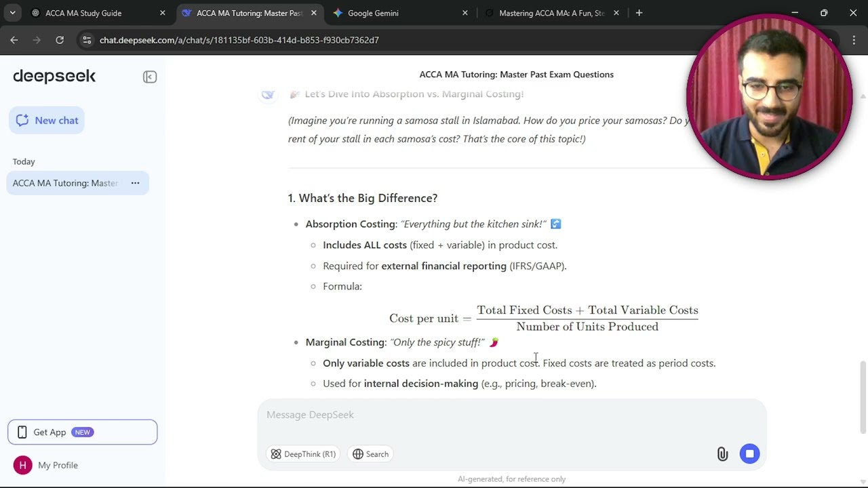Click the address bar URL
The height and width of the screenshot is (488, 868).
pos(239,40)
